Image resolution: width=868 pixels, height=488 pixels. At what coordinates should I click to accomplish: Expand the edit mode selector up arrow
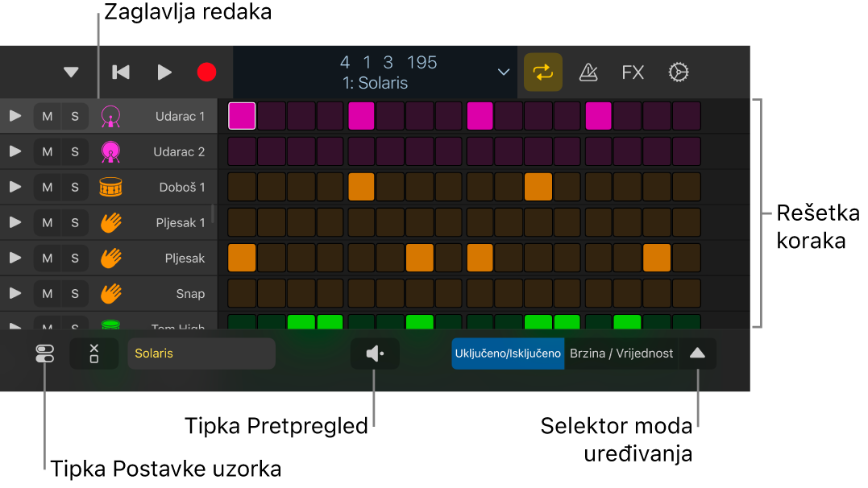click(697, 354)
